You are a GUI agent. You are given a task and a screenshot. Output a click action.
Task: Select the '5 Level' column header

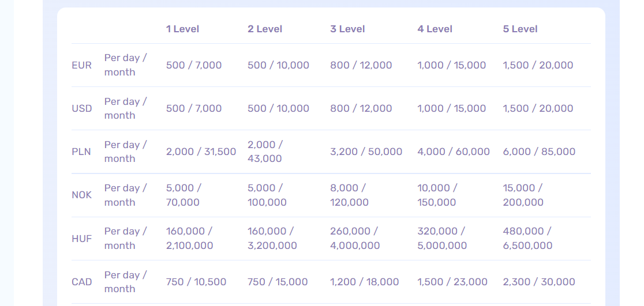coord(520,29)
